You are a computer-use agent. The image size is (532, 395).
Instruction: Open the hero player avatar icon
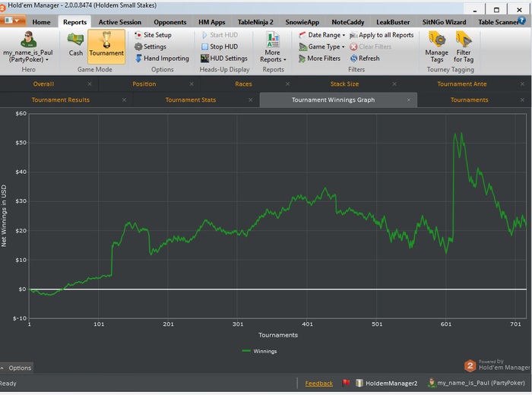(28, 39)
